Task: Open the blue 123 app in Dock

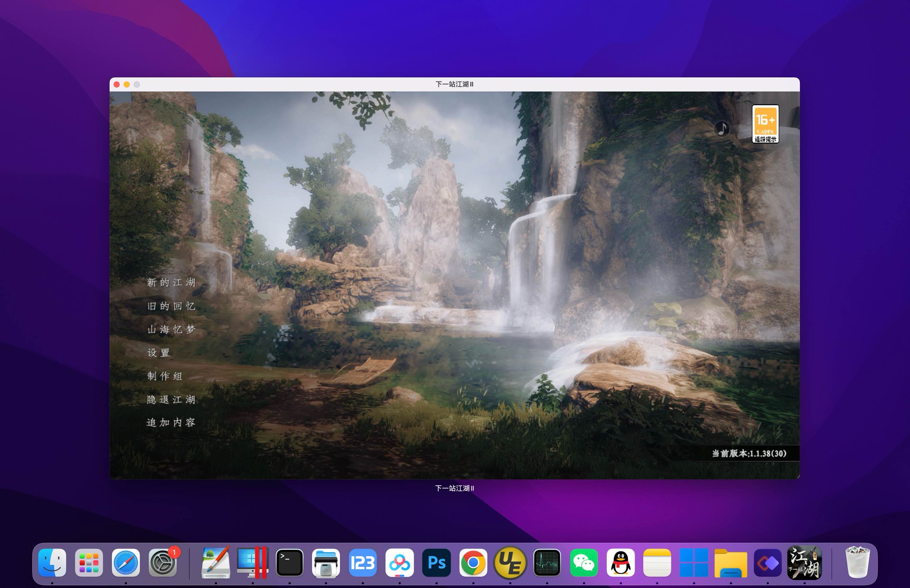Action: 363,563
